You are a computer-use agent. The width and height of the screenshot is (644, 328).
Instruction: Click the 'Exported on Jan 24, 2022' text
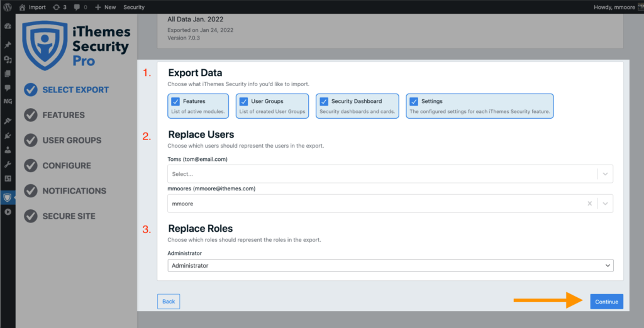[x=201, y=30]
